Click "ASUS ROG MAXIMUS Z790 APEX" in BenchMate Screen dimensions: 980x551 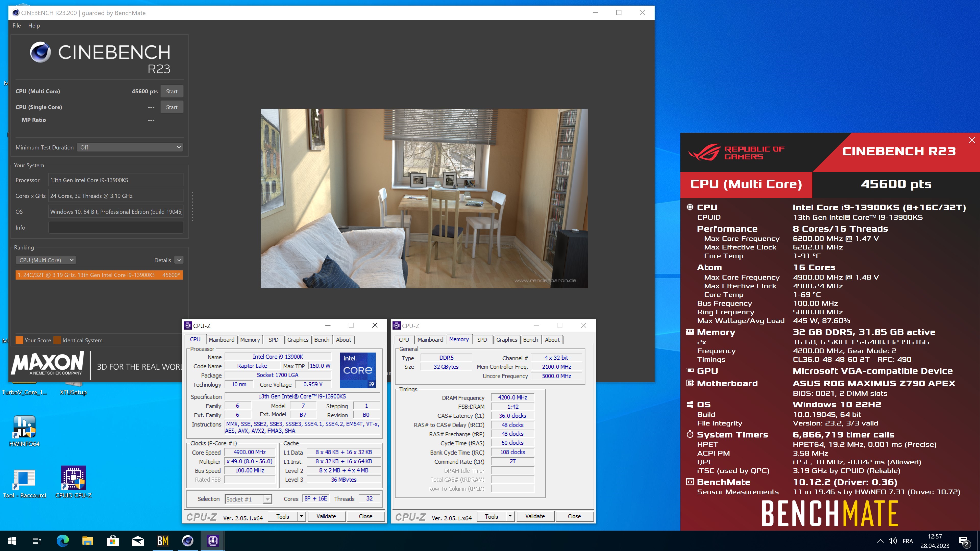click(874, 383)
